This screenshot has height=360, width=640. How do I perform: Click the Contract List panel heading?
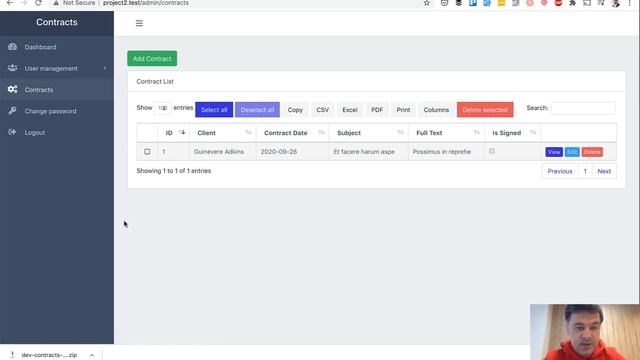pos(155,81)
